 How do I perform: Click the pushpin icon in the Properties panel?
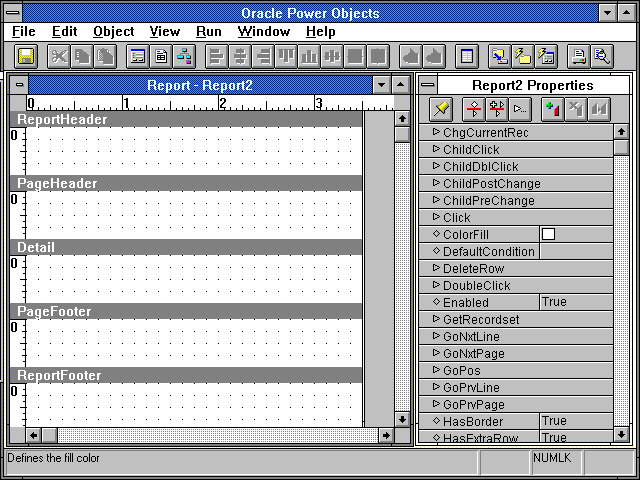pyautogui.click(x=441, y=107)
